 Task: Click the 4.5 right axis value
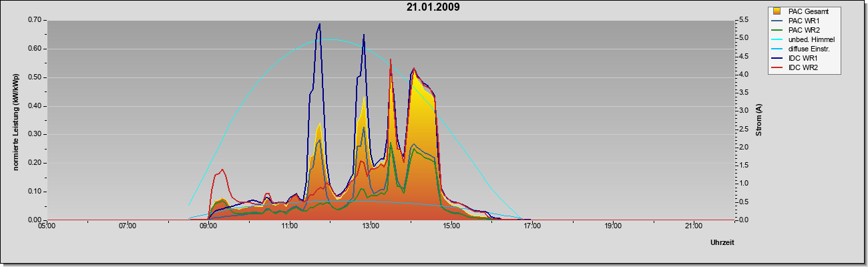pyautogui.click(x=744, y=56)
